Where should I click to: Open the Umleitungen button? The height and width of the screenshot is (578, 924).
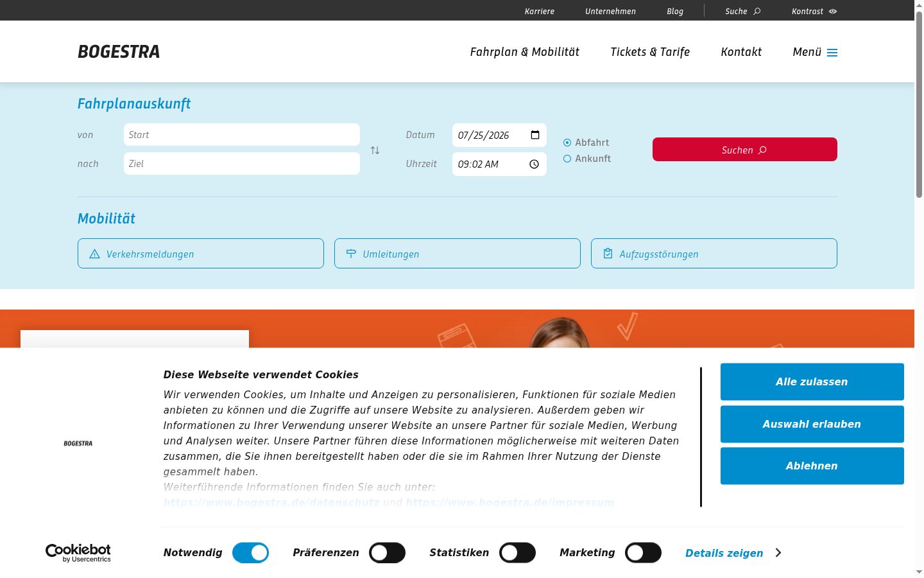(x=458, y=254)
